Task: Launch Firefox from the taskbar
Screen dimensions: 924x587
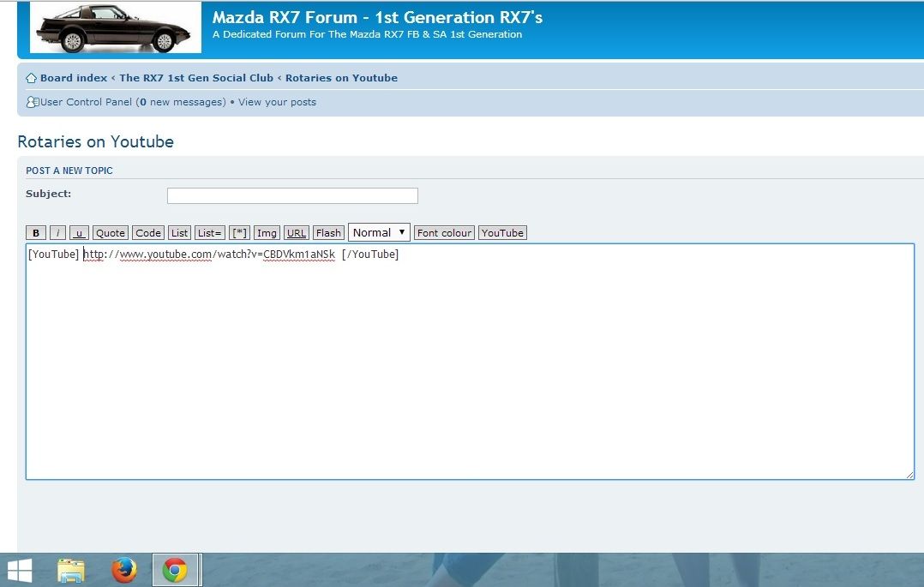Action: (123, 570)
